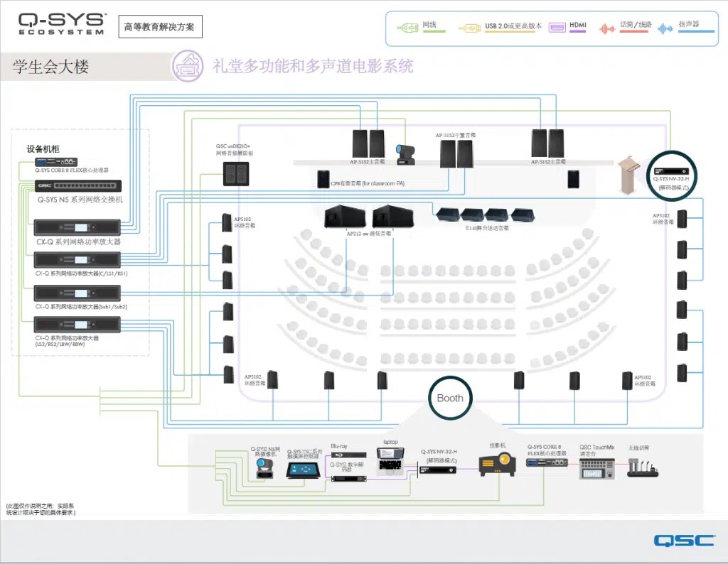Click the booth Q-SYS Core 8 Flex processor
Viewport: 728px width, 564px height.
[547, 462]
